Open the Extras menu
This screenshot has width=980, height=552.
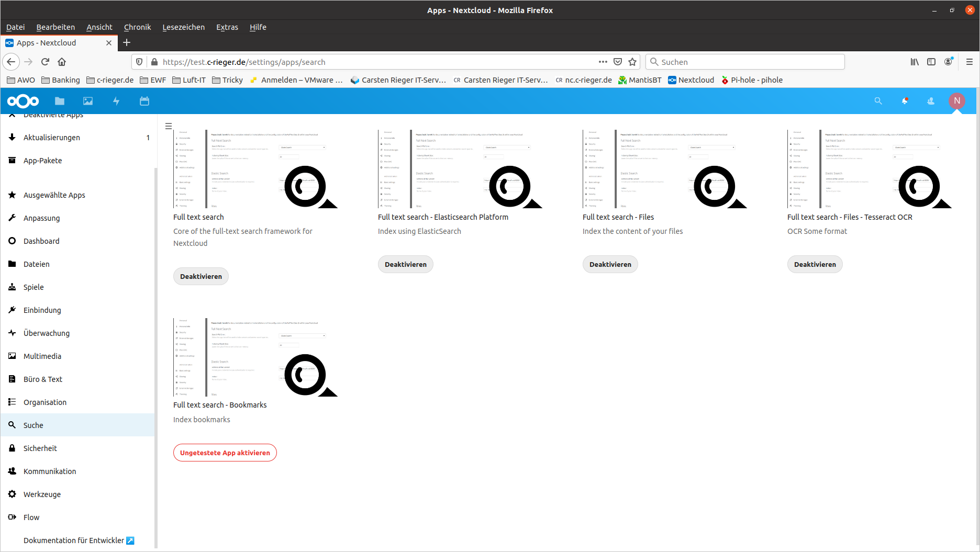pos(227,27)
